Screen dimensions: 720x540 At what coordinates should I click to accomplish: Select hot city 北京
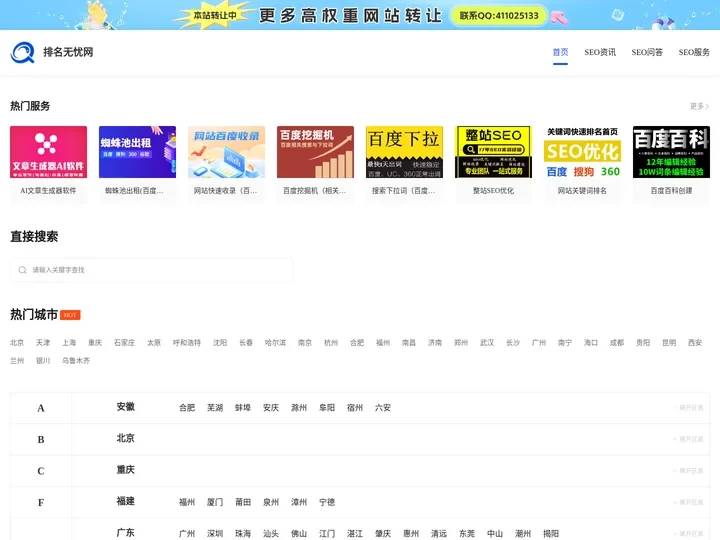[17, 343]
